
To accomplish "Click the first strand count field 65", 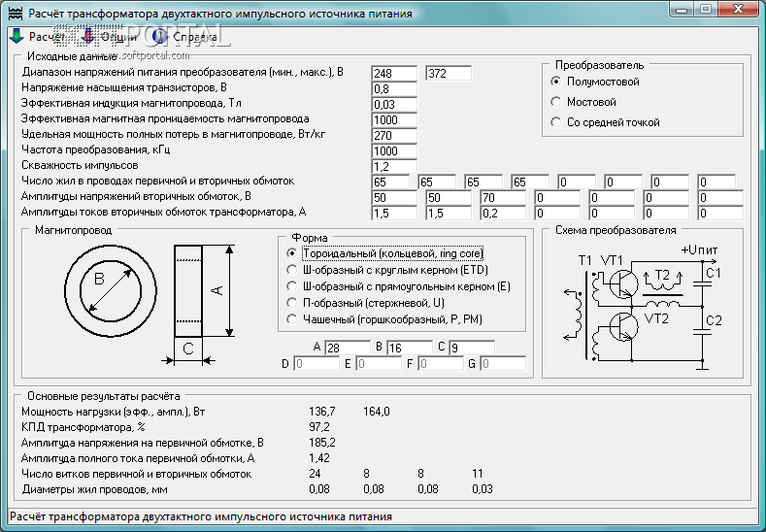I will 390,183.
